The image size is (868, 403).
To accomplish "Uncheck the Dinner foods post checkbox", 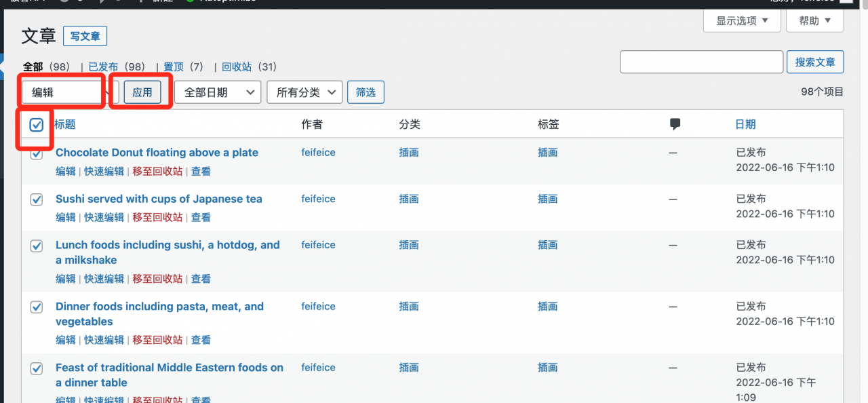I will tap(37, 307).
